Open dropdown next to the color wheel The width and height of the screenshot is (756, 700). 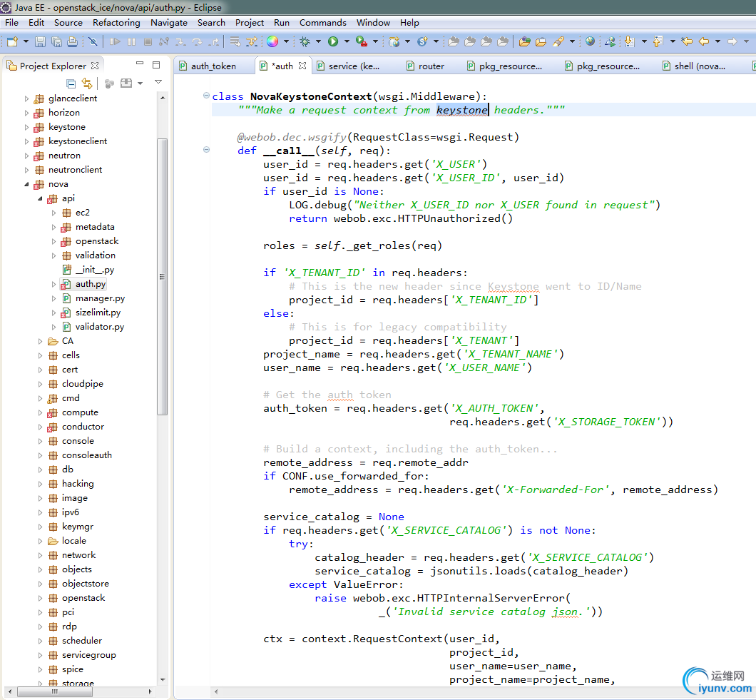pos(286,41)
